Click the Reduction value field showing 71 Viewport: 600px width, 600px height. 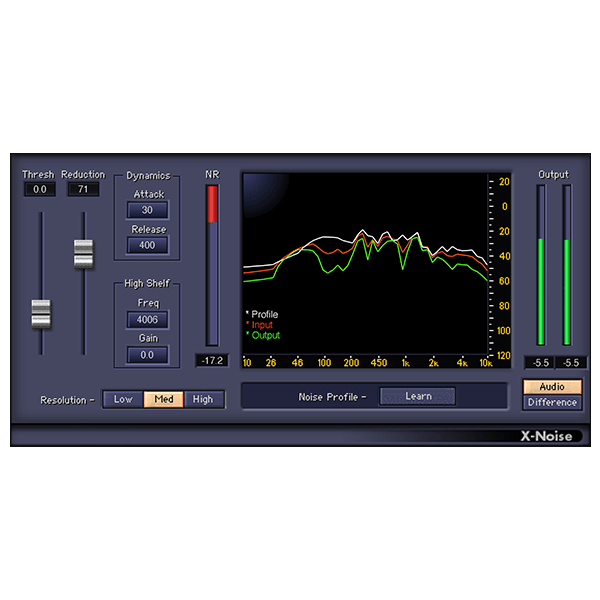point(83,189)
